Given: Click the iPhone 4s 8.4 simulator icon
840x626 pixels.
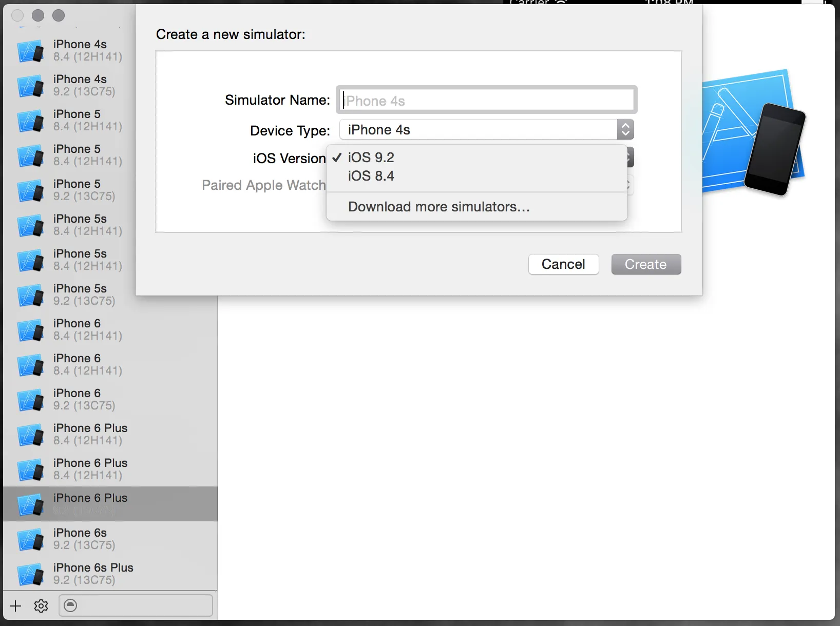Looking at the screenshot, I should 30,51.
